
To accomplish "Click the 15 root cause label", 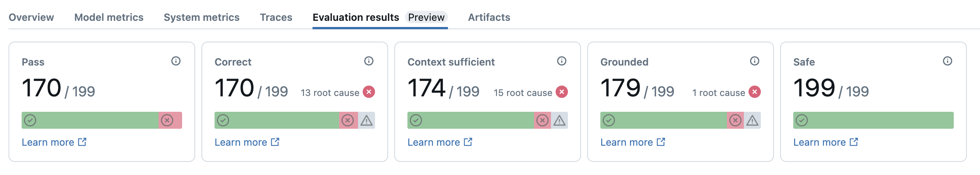I will pyautogui.click(x=523, y=93).
